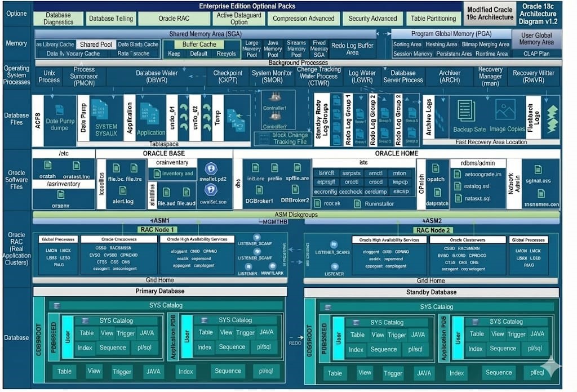Select the swallet.pd2 round wallet icon
577x392 pixels.
211,168
